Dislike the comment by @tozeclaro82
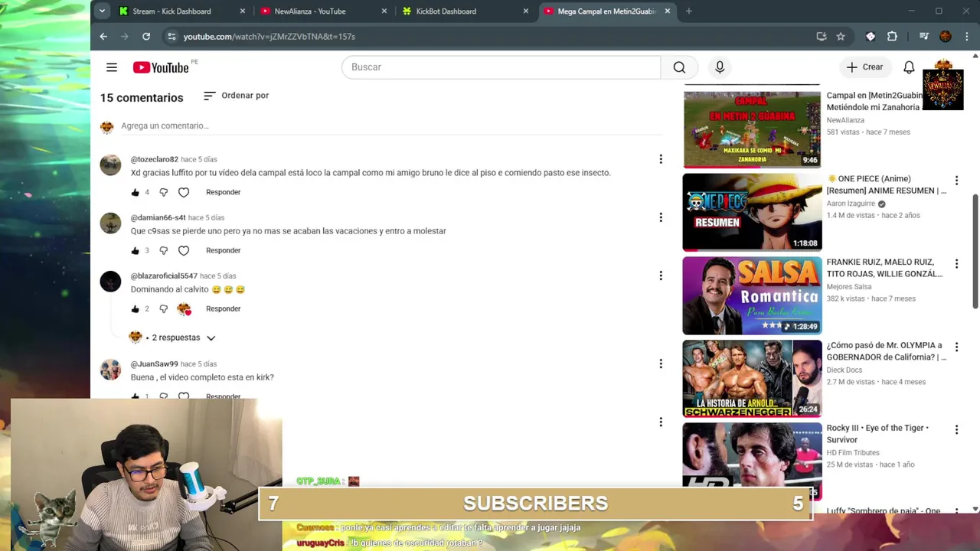Viewport: 980px width, 551px height. tap(163, 192)
